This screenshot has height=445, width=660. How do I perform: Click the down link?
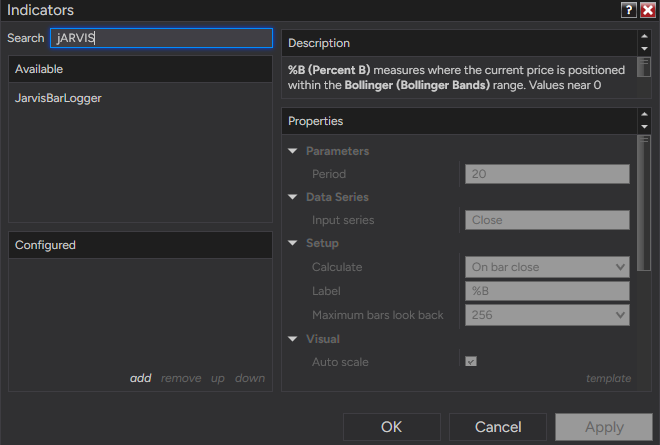pyautogui.click(x=250, y=378)
